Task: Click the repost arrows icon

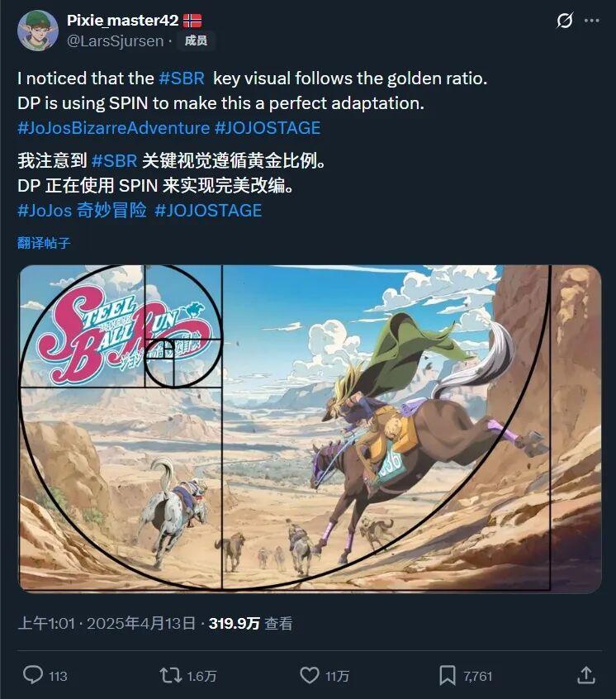Action: 171,675
